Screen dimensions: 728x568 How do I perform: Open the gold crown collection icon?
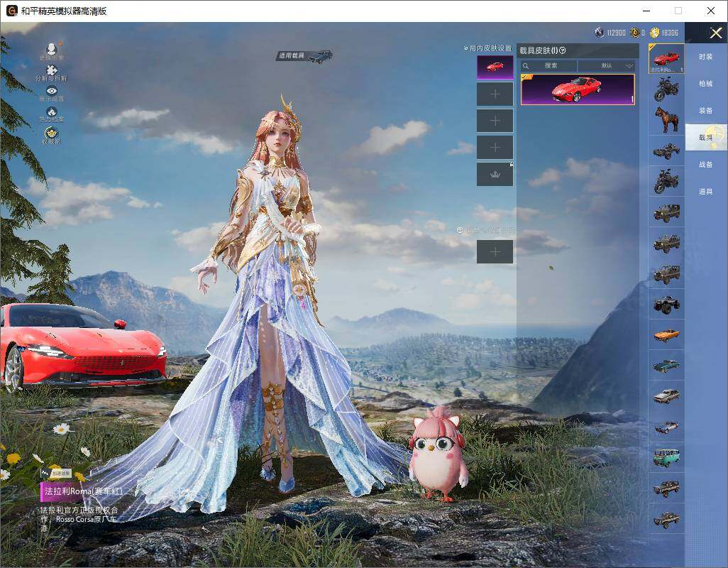click(52, 133)
